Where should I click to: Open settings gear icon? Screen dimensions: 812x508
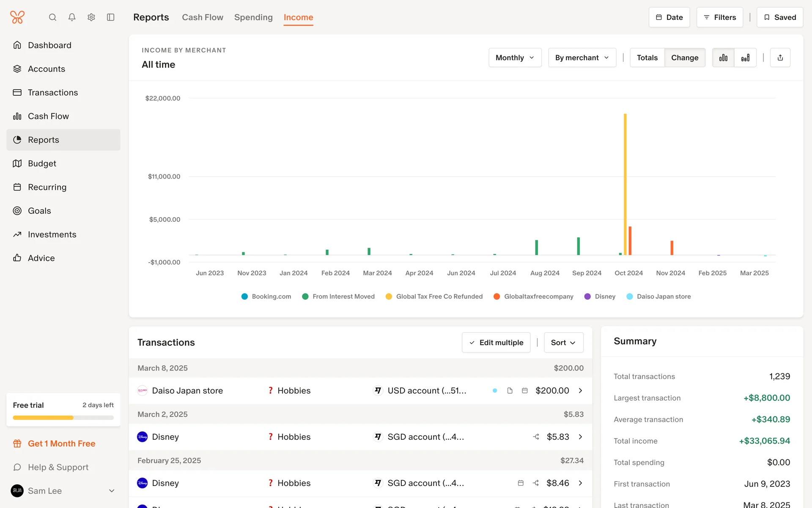91,17
